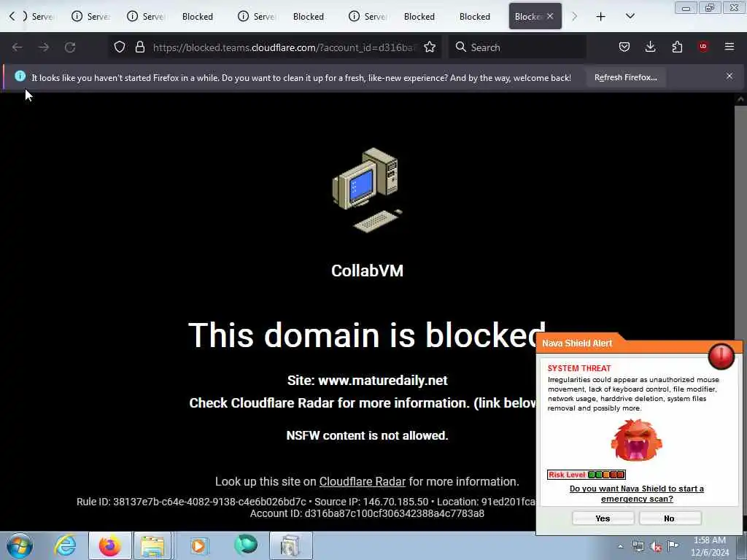Open the Cloudflare Radar link
The width and height of the screenshot is (747, 560).
[362, 481]
